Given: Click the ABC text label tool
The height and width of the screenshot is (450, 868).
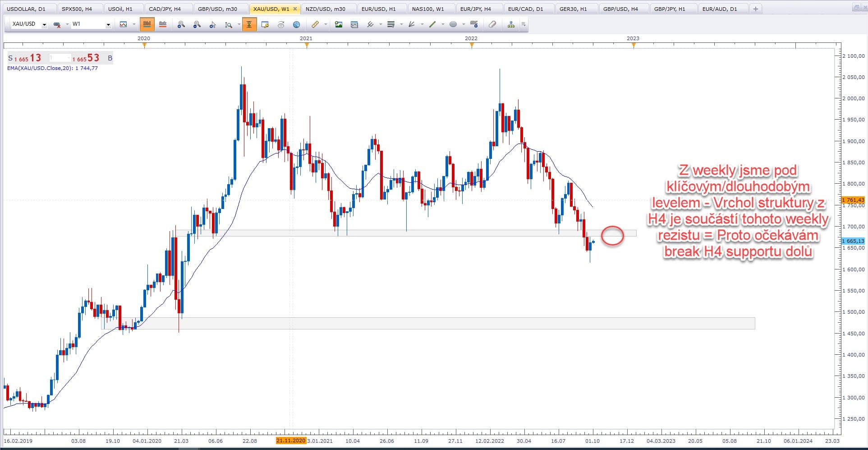Looking at the screenshot, I should (x=473, y=24).
